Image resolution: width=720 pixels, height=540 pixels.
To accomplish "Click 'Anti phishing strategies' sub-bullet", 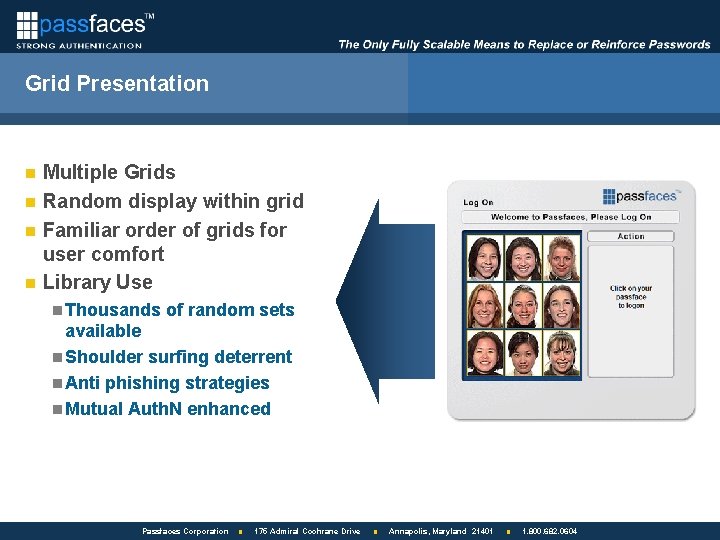I will (167, 383).
